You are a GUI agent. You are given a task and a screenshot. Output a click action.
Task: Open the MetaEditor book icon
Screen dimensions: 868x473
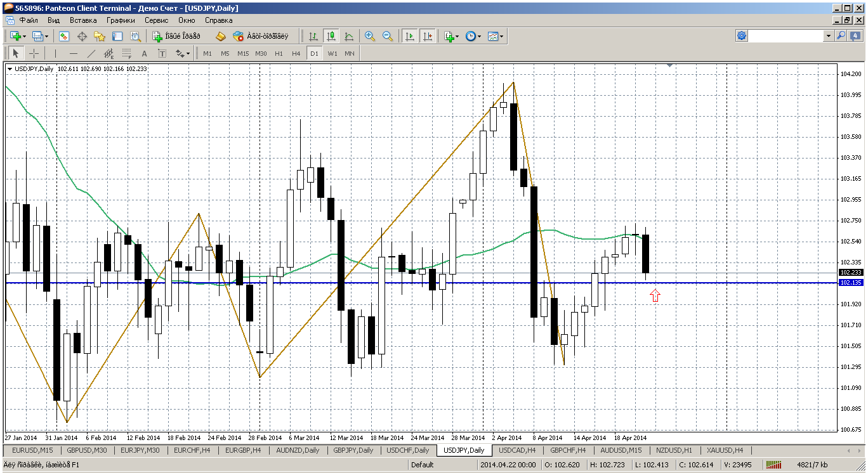click(221, 36)
